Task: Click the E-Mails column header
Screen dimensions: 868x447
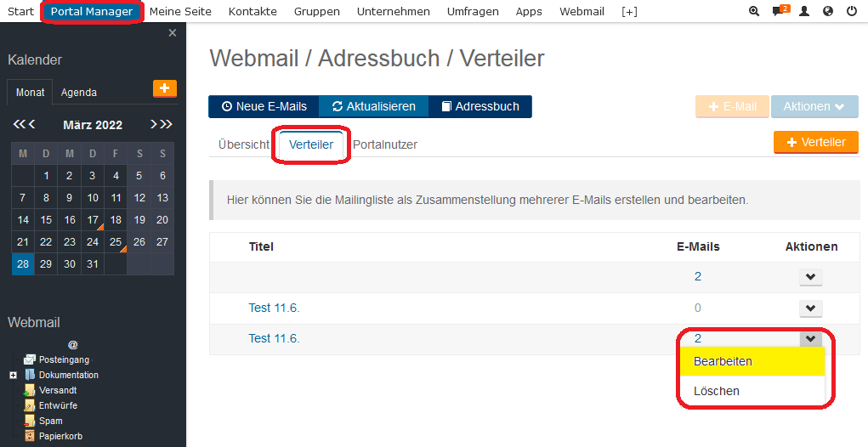Action: coord(698,246)
